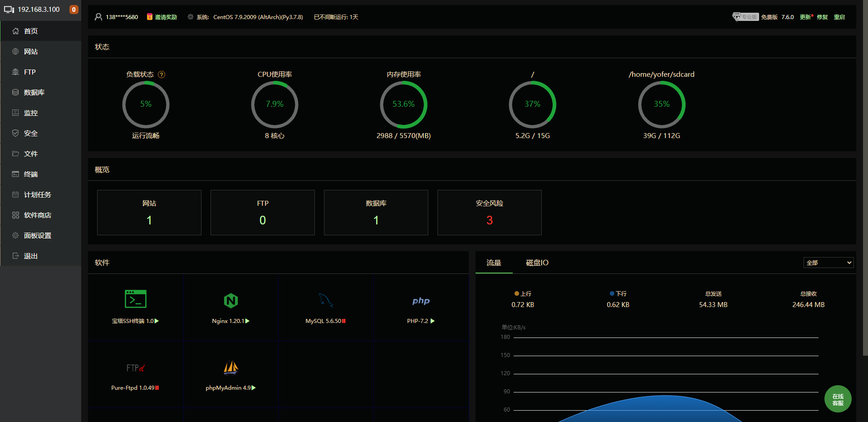The width and height of the screenshot is (868, 422).
Task: Click the MySQL dolphin icon
Action: click(x=326, y=300)
